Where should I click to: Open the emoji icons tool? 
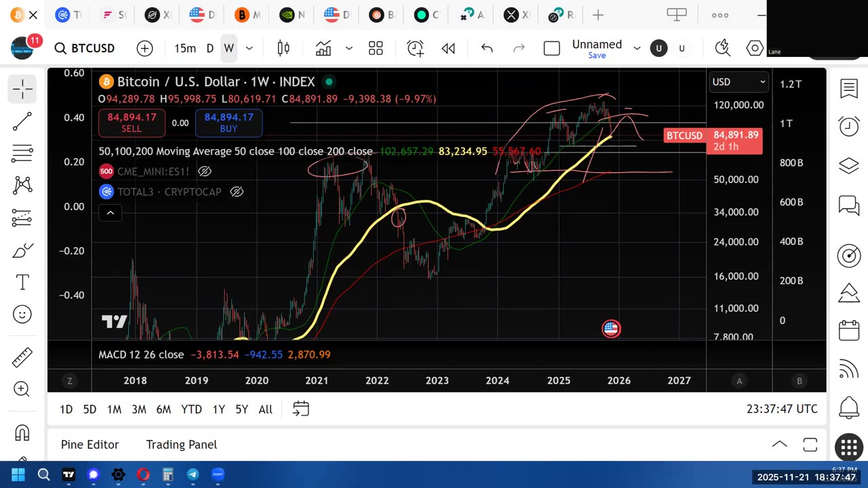pos(22,314)
